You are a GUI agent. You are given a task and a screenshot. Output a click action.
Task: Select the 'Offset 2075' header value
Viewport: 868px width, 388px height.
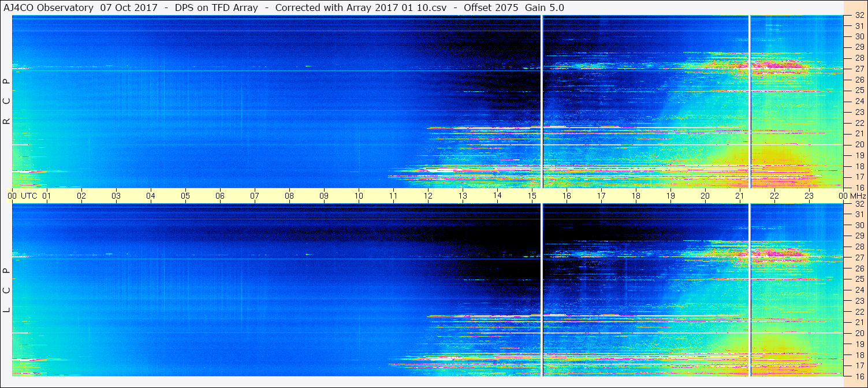(491, 8)
